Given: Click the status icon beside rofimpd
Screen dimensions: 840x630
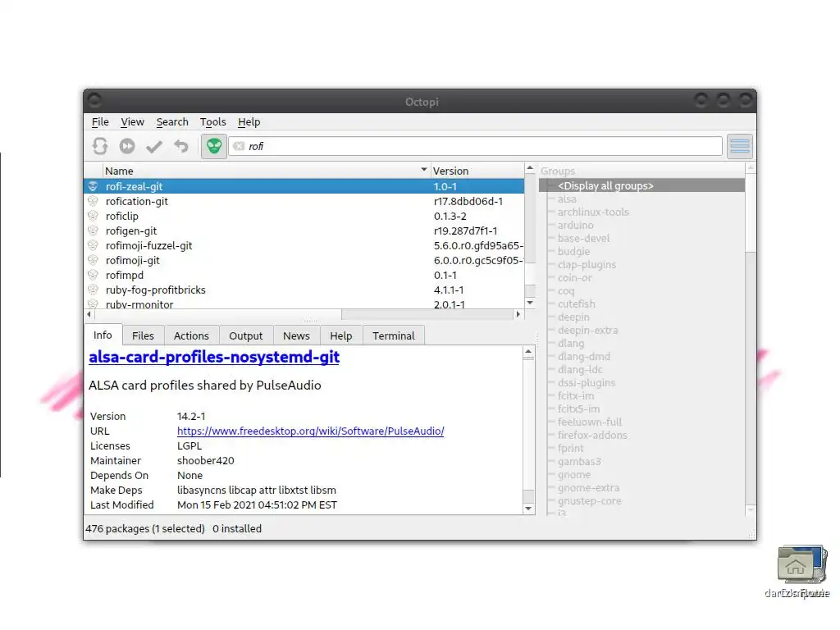Looking at the screenshot, I should (94, 275).
